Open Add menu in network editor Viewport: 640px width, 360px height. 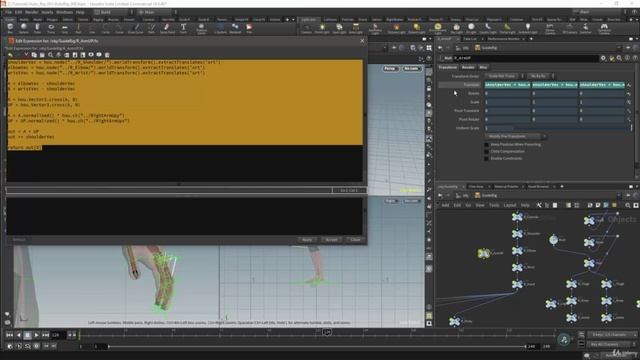point(445,205)
